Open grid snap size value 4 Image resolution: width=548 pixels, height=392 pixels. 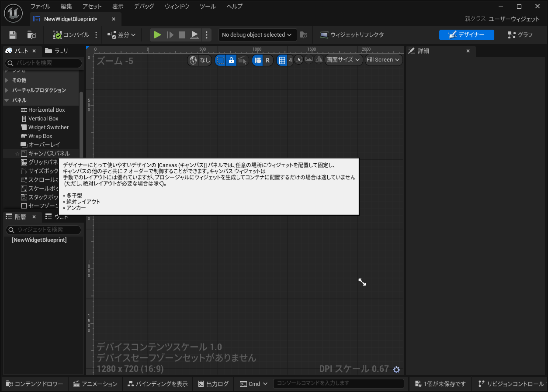point(290,60)
